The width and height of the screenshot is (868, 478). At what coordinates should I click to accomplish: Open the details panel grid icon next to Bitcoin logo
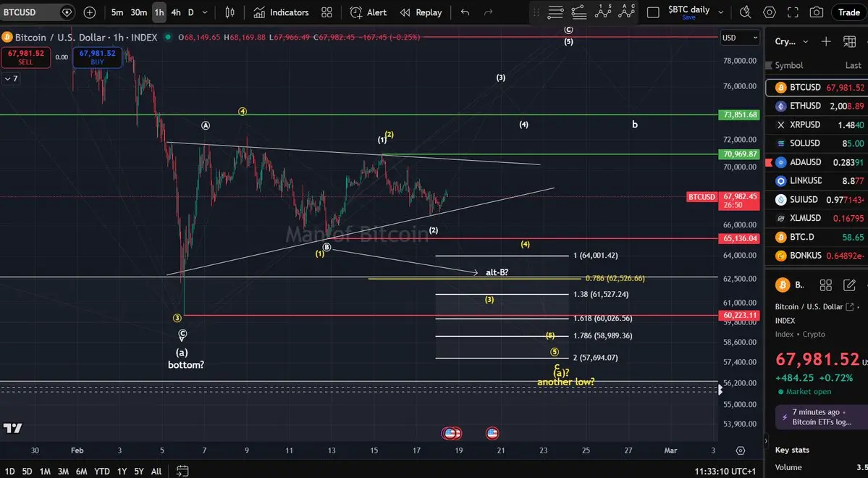[x=826, y=285]
